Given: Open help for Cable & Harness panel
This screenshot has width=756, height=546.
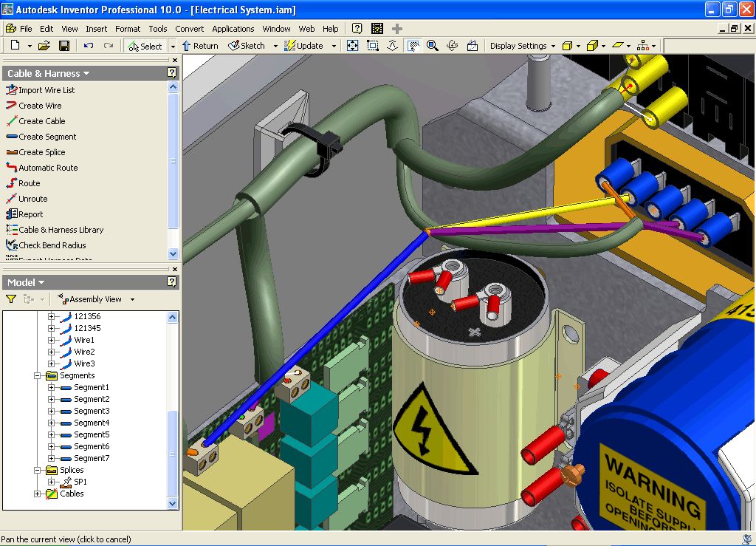Looking at the screenshot, I should click(171, 73).
